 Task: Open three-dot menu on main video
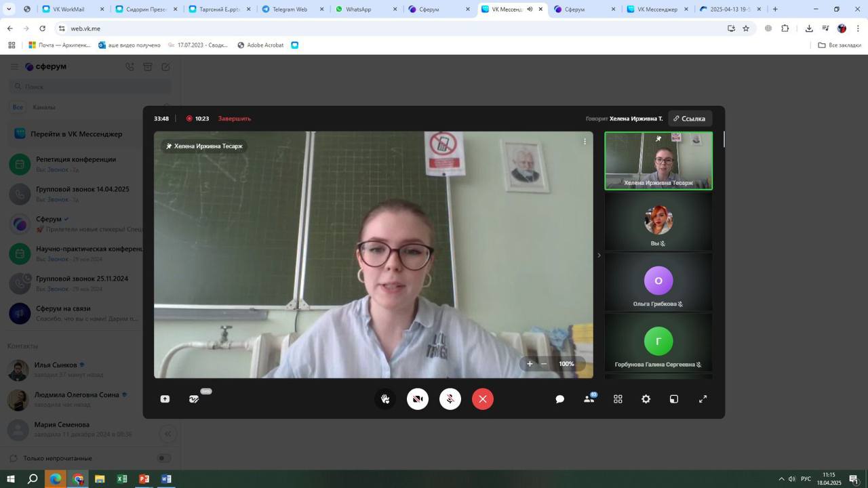point(585,142)
